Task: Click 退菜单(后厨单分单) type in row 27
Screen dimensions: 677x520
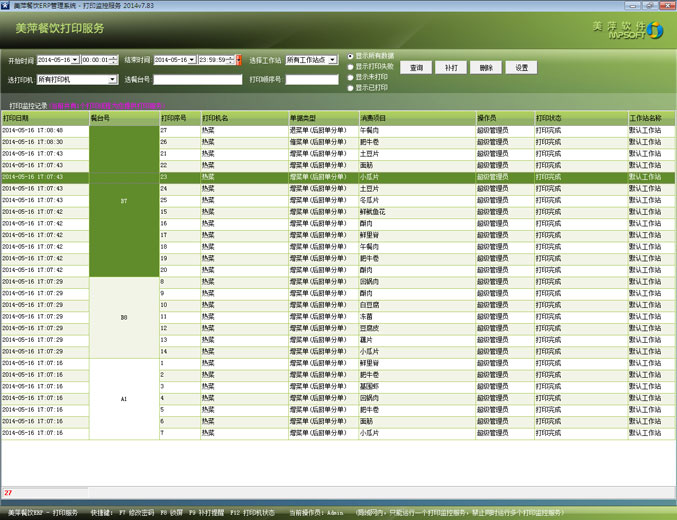Action: pos(324,130)
